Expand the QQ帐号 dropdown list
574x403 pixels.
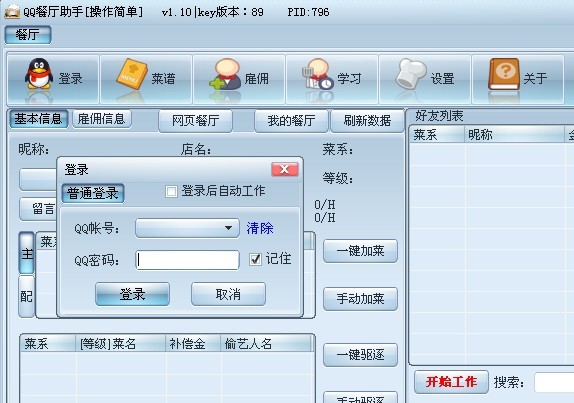point(228,228)
